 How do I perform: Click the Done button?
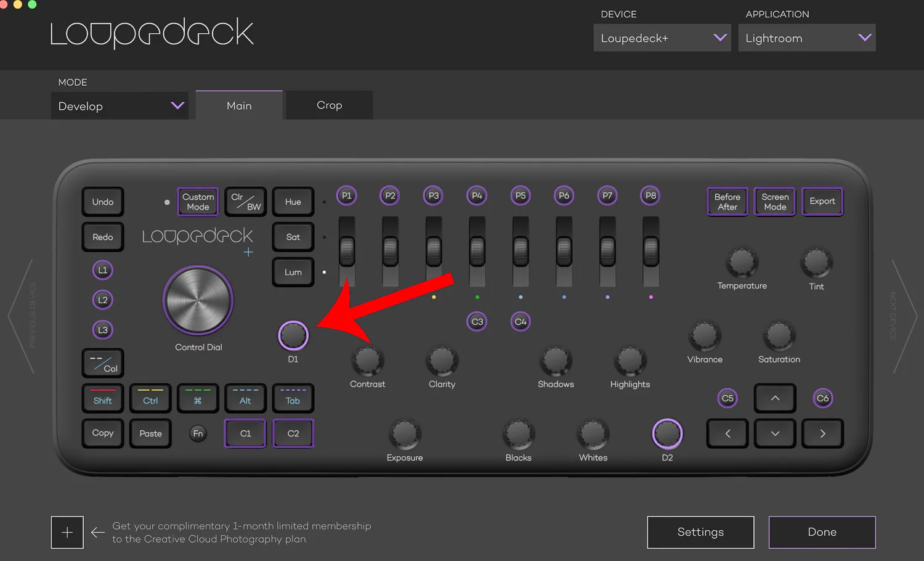click(x=822, y=532)
